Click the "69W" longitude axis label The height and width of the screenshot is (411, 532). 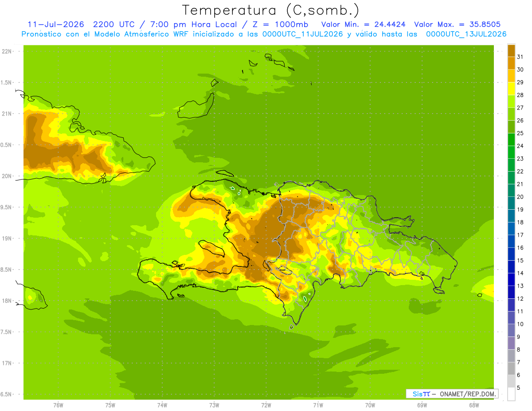[x=422, y=405]
